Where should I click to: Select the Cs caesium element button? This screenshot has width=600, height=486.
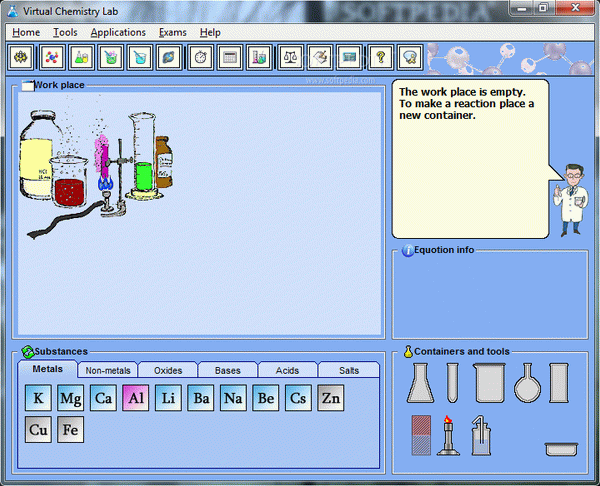(x=298, y=398)
